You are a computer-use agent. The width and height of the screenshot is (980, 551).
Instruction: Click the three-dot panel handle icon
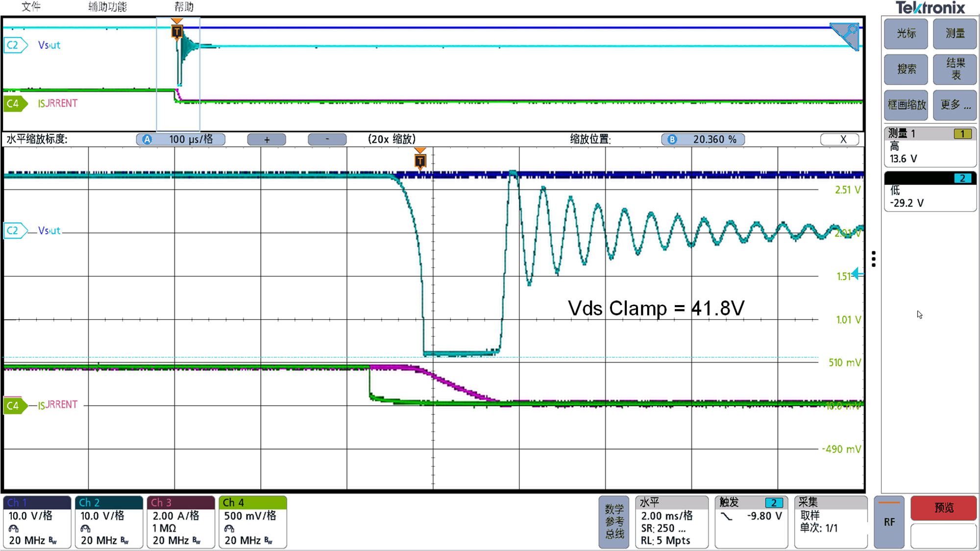point(874,259)
